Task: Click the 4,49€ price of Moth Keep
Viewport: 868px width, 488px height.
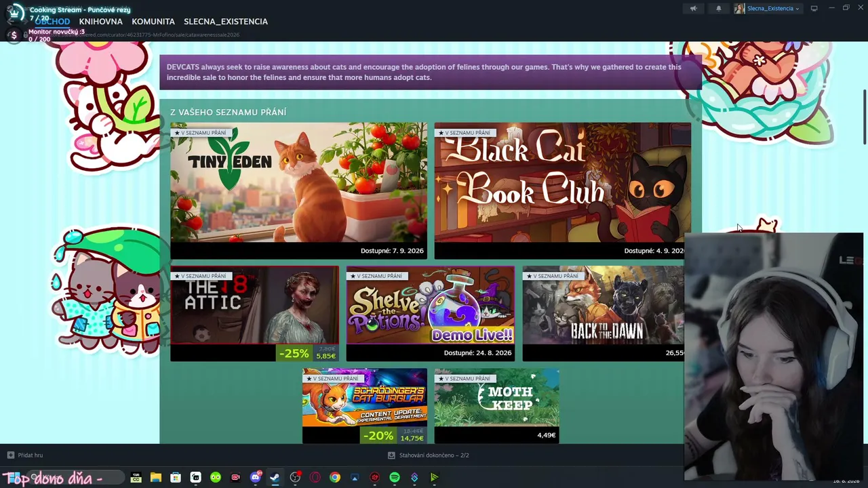Action: [547, 435]
